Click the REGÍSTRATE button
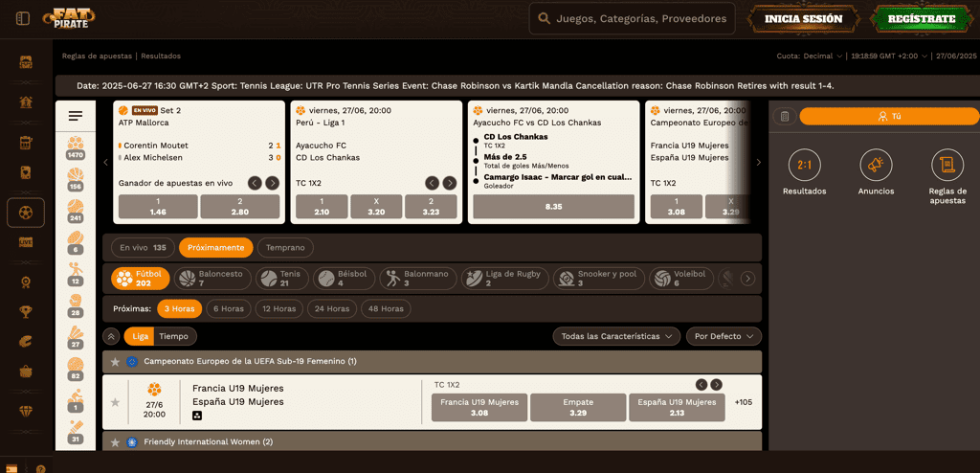 point(921,18)
